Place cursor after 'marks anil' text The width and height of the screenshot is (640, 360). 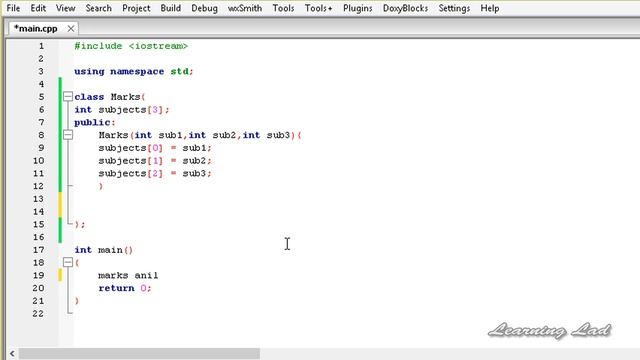pos(159,275)
